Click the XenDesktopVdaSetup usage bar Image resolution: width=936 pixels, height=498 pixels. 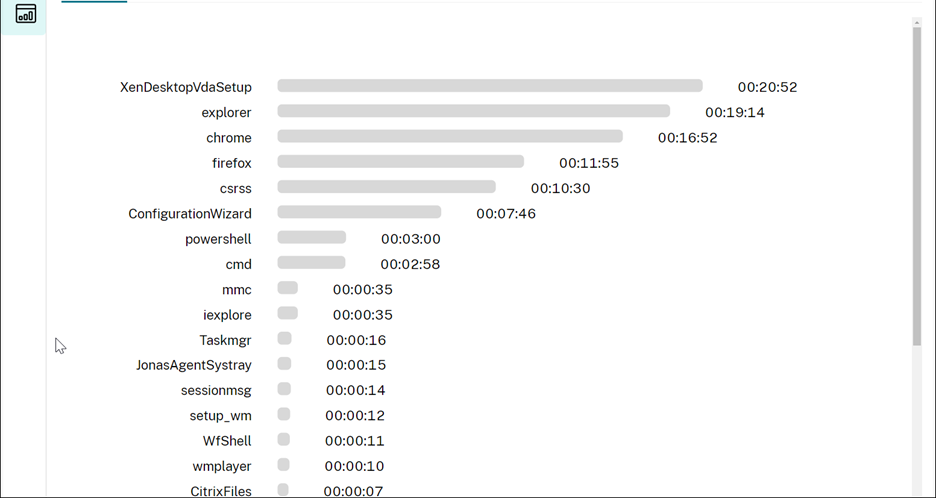coord(490,87)
